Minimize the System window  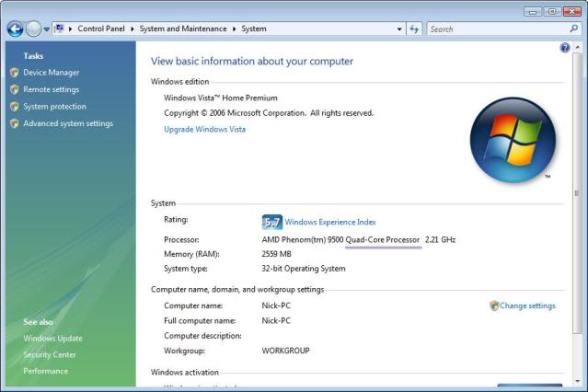click(x=533, y=12)
